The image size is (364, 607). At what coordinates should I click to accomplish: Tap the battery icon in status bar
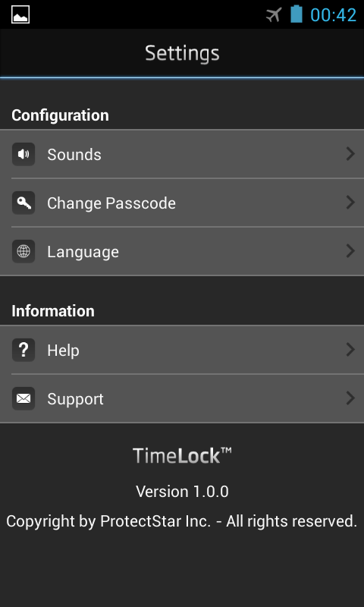click(x=297, y=14)
